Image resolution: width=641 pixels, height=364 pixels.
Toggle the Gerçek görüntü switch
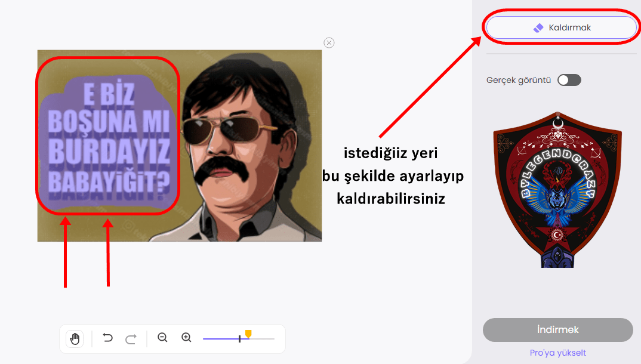[x=569, y=80]
